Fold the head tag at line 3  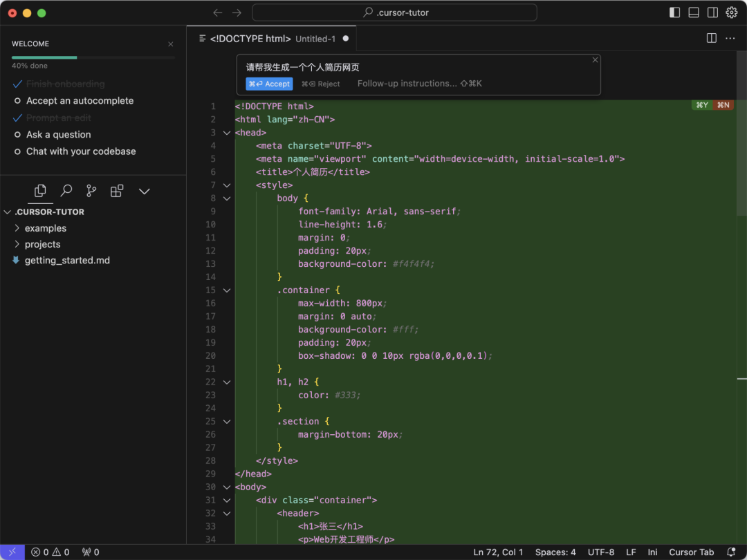click(227, 133)
